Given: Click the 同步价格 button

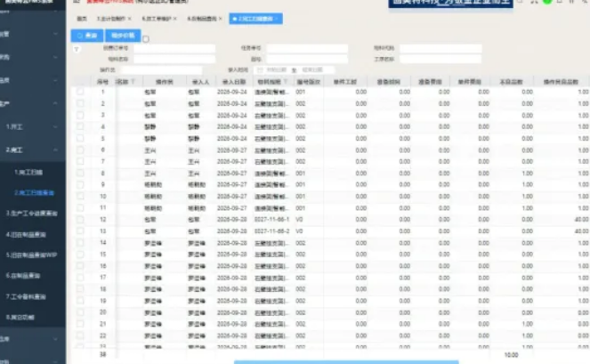Looking at the screenshot, I should [x=123, y=36].
